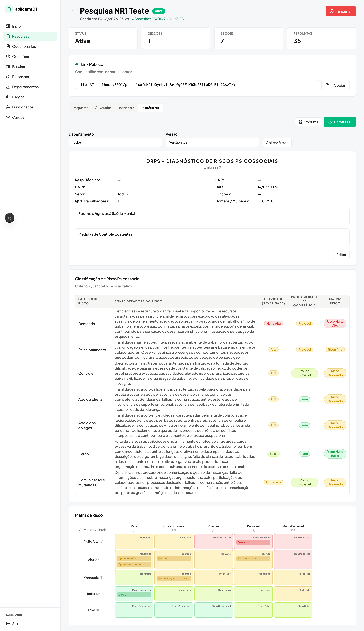Screen dimensions: 364x631
Task: Switch to the Dashboard tab
Action: pos(126,108)
